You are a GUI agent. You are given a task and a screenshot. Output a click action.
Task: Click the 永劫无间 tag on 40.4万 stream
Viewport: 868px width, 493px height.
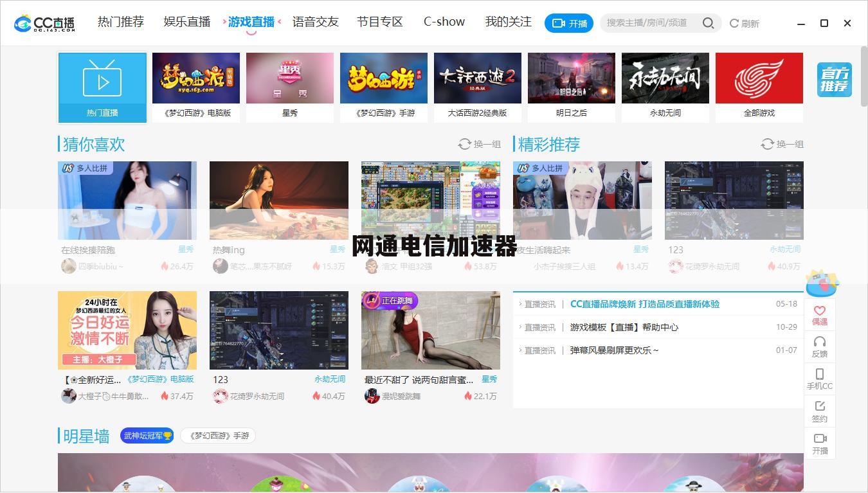[330, 379]
